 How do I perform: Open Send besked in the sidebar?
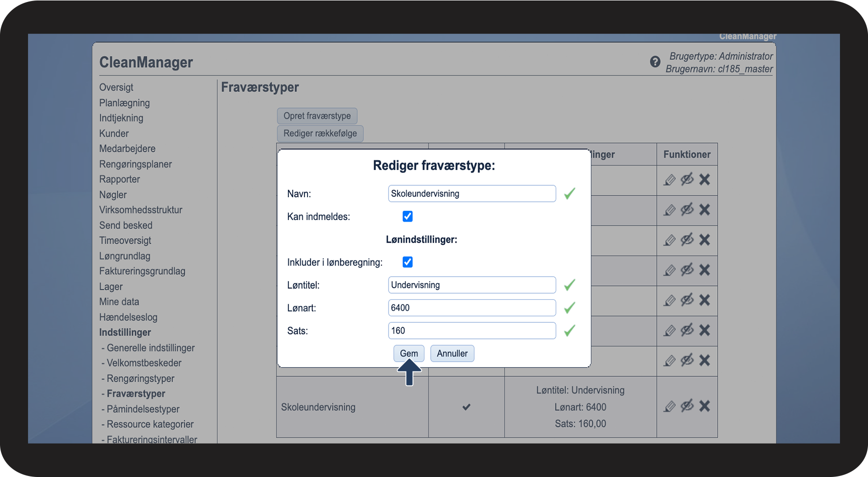click(126, 225)
